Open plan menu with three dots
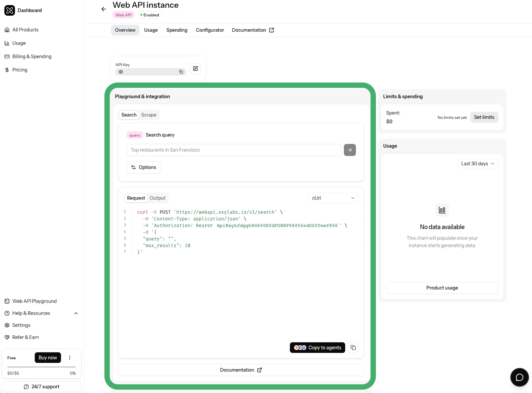The image size is (532, 393). [x=70, y=357]
